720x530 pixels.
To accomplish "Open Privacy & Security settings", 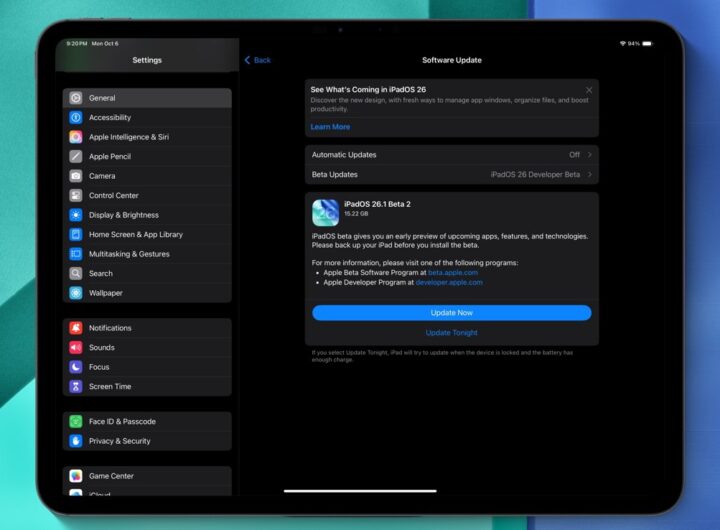I will point(119,441).
